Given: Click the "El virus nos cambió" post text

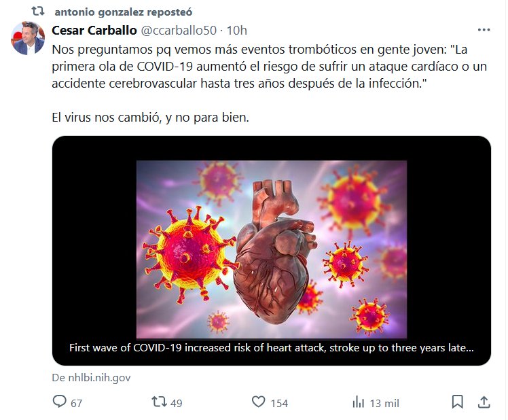Looking at the screenshot, I should pos(151,117).
